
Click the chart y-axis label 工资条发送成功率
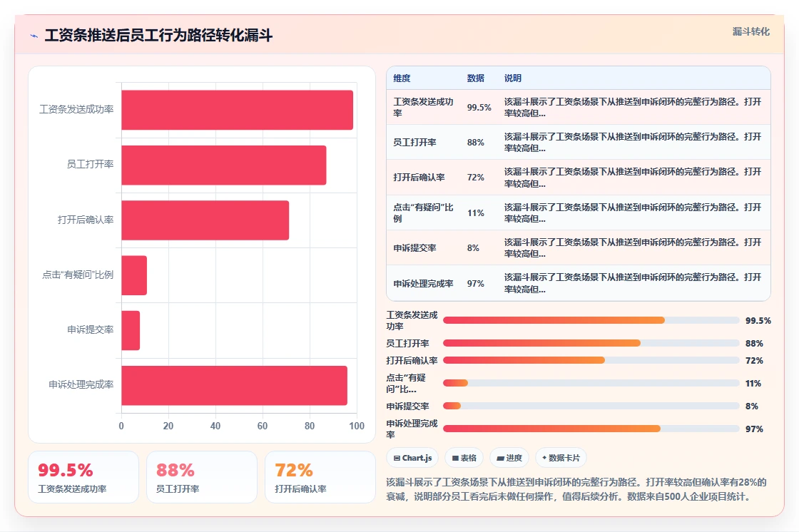[76, 110]
